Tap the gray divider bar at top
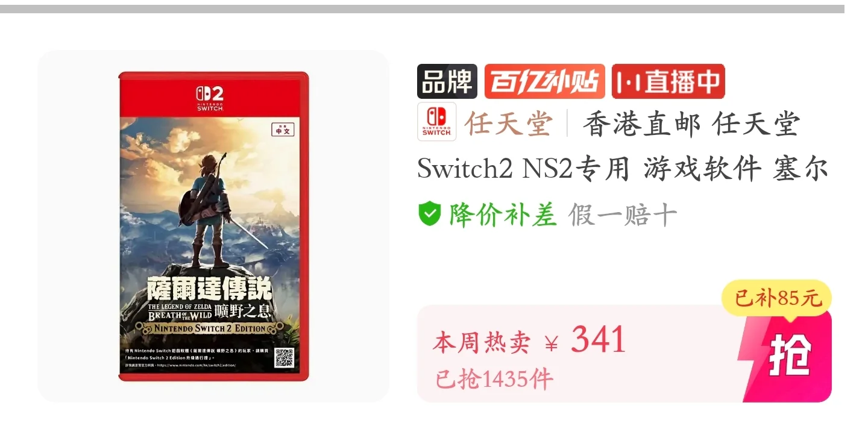This screenshot has height=435, width=868. (422, 9)
